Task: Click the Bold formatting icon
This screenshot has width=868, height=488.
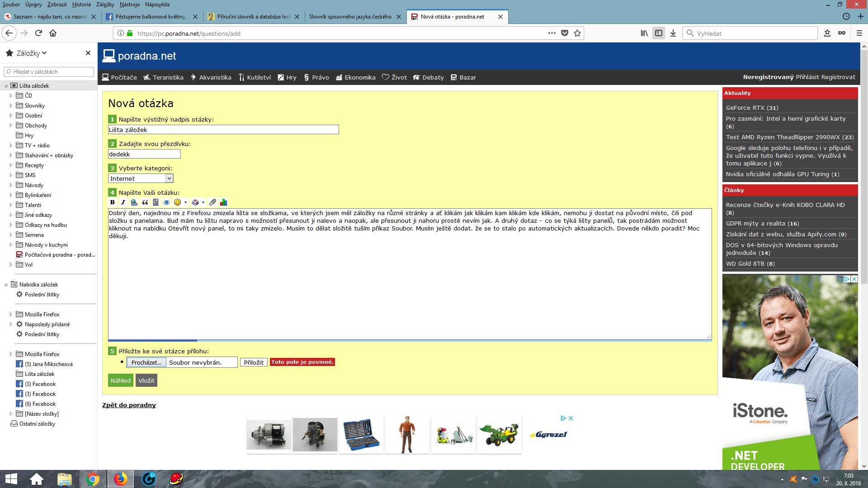Action: coord(112,202)
